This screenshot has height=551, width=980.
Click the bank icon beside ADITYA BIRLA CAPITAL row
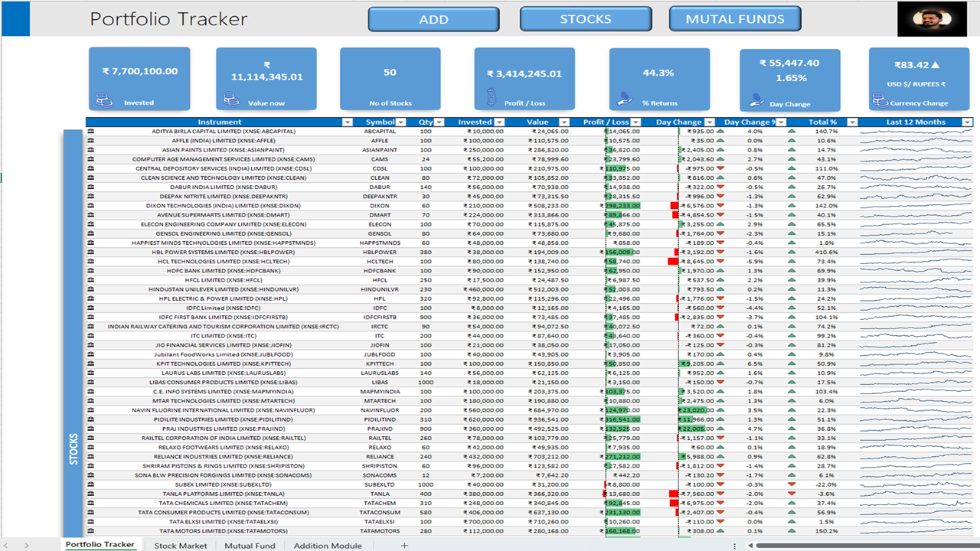pyautogui.click(x=91, y=132)
